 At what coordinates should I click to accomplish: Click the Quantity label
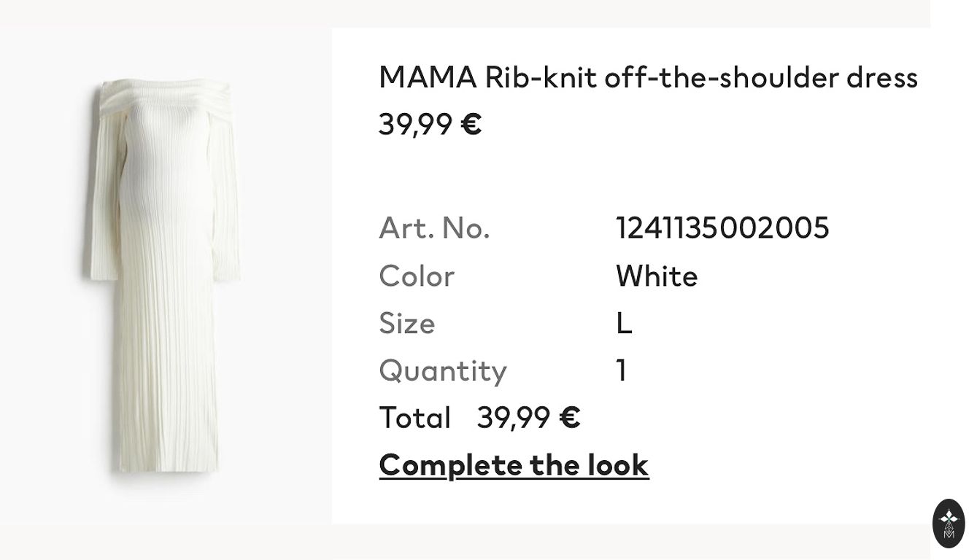(x=442, y=370)
